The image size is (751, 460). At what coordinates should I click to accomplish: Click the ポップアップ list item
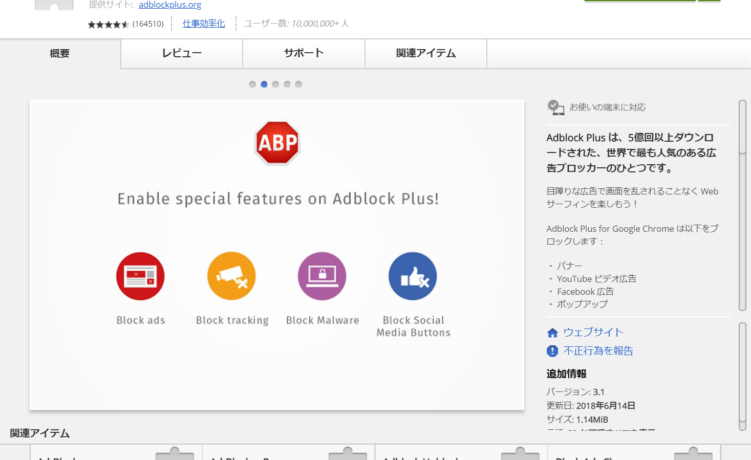point(582,304)
